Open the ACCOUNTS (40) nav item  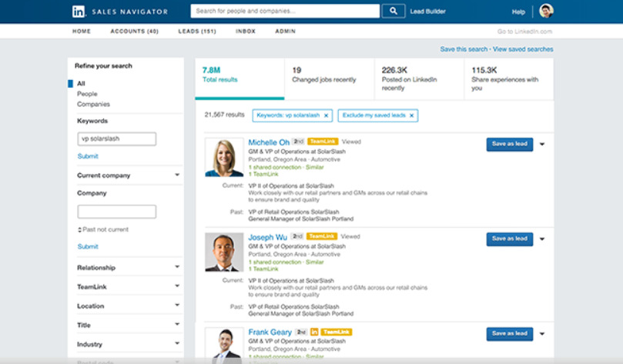pos(134,31)
